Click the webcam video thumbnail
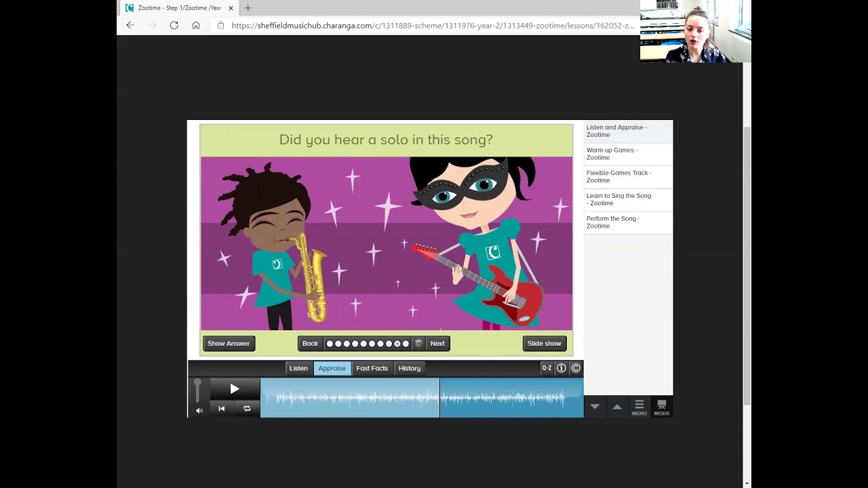Screen dimensions: 868x488 [x=695, y=31]
